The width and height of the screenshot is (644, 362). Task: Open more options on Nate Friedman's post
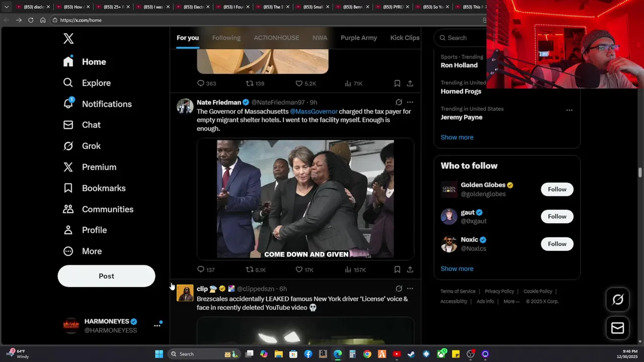[410, 102]
